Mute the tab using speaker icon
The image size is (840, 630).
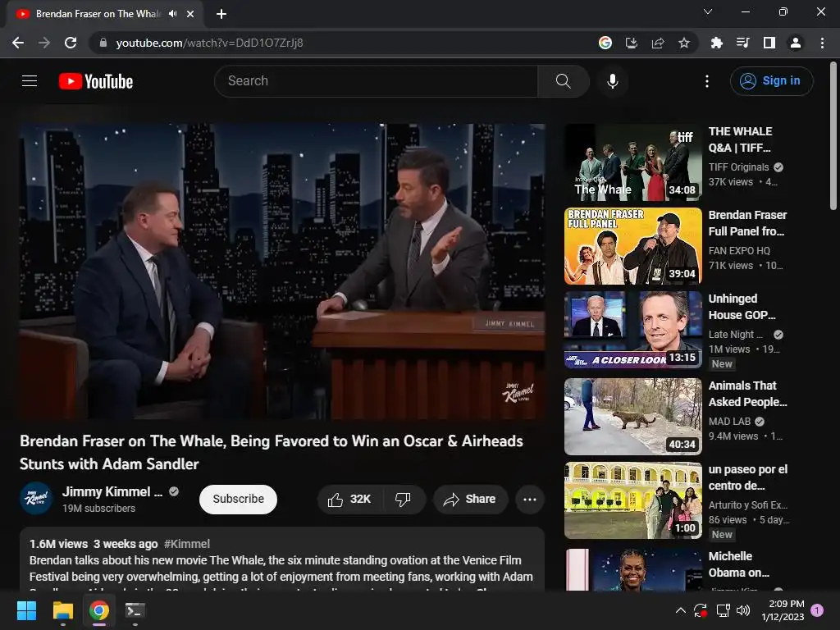(172, 14)
